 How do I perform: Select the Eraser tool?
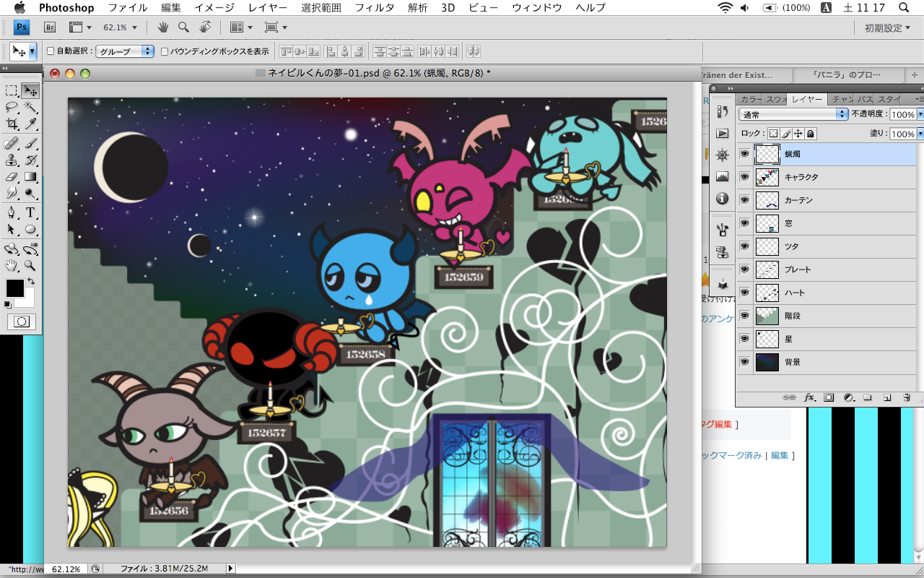pyautogui.click(x=12, y=176)
